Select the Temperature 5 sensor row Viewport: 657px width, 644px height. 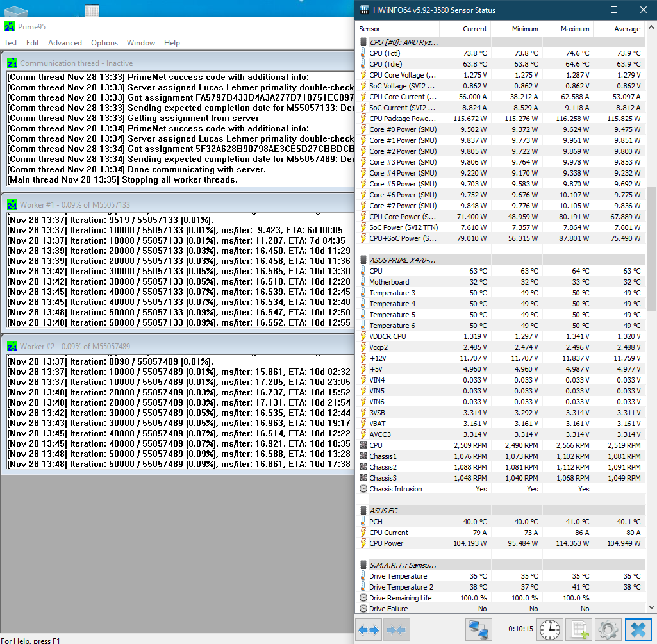click(501, 315)
